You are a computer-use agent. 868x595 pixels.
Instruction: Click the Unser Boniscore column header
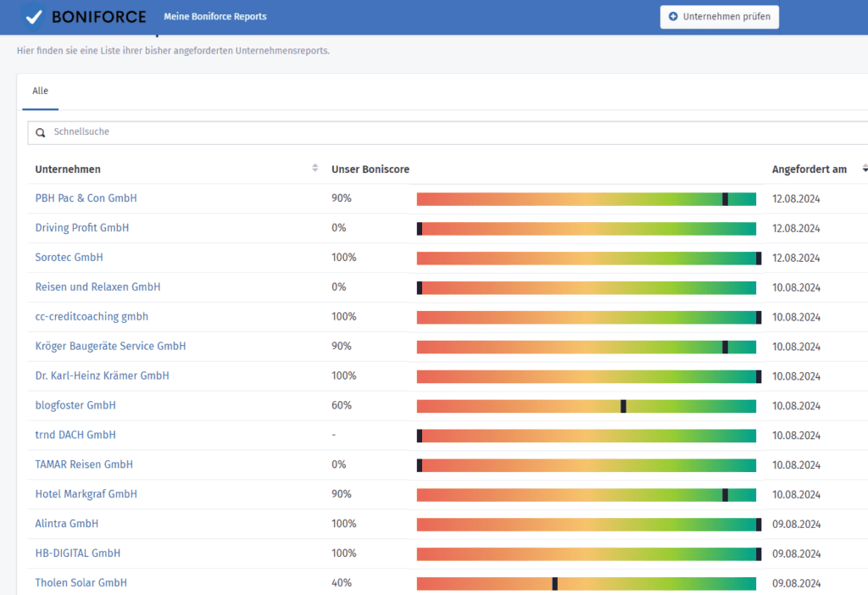tap(370, 170)
